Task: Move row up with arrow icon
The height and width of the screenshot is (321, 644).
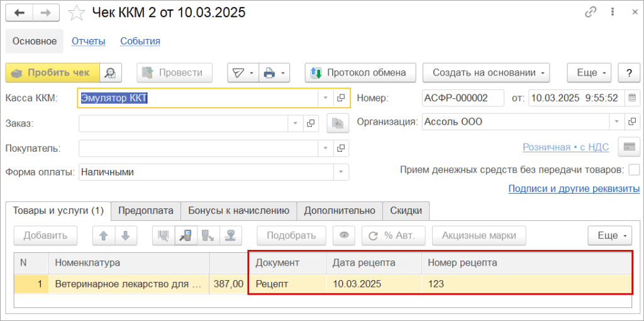Action: [x=104, y=235]
